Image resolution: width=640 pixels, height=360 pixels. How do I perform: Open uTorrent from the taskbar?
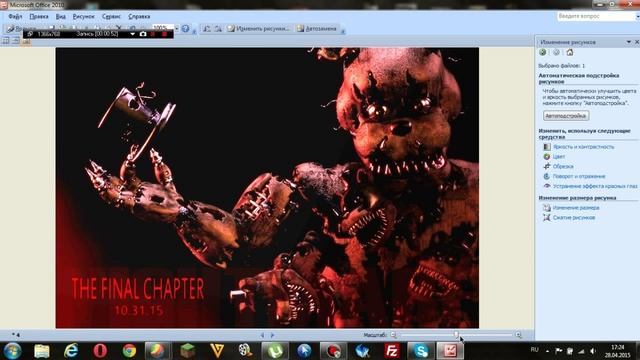pyautogui.click(x=275, y=351)
